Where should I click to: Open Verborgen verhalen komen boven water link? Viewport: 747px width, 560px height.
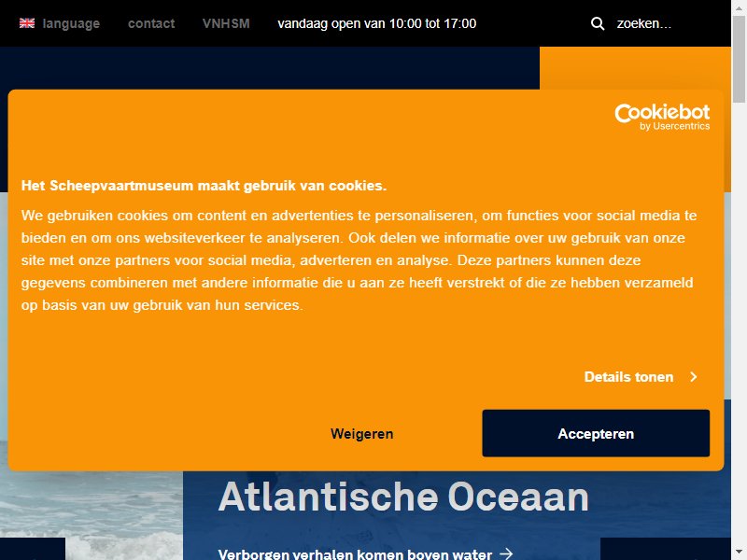click(365, 553)
